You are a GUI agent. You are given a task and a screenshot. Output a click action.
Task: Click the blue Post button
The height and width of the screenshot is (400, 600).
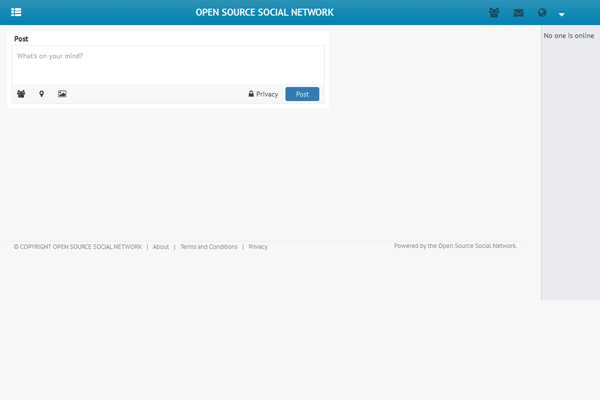[302, 94]
